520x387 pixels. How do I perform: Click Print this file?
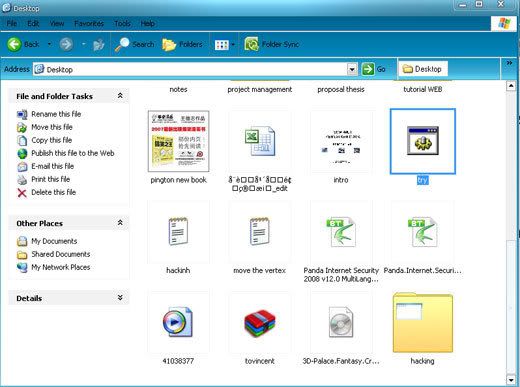click(x=50, y=179)
